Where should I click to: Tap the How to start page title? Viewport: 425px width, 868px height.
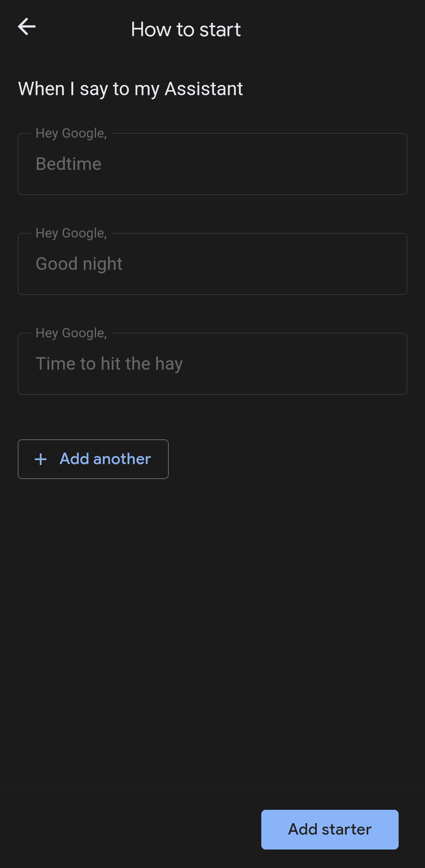tap(186, 29)
